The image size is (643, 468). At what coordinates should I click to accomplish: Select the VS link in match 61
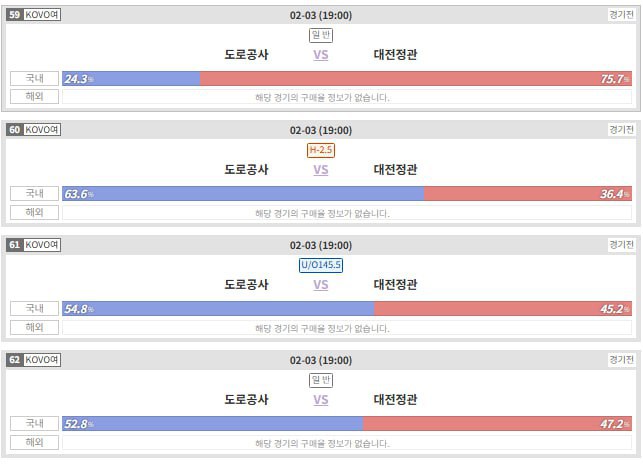(320, 285)
